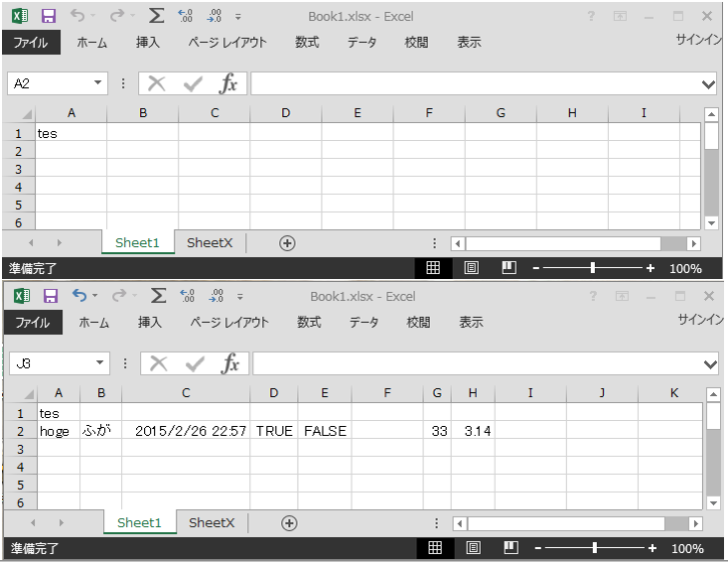Viewport: 728px width, 562px height.
Task: Select cell with 2015/2/26 22:57
Action: coord(186,431)
